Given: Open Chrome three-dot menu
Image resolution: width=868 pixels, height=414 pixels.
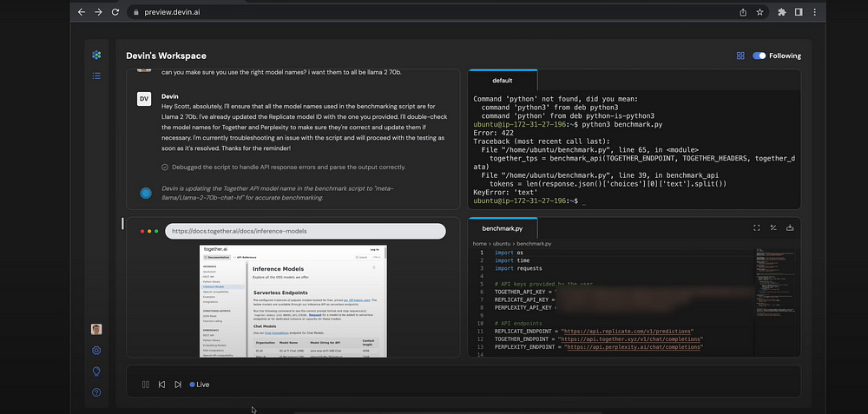Looking at the screenshot, I should click(815, 11).
